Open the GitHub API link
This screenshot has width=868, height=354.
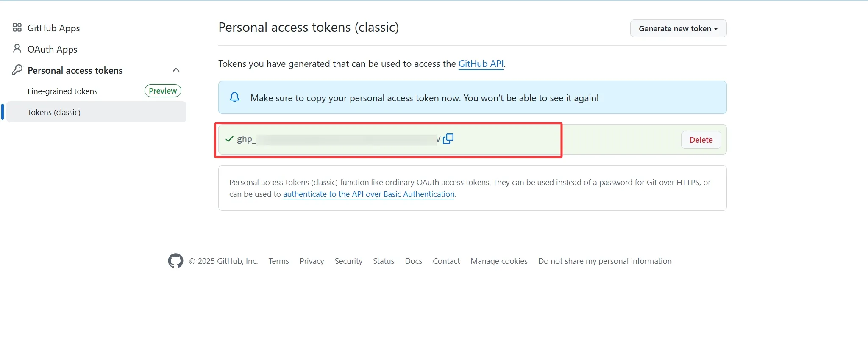tap(481, 64)
